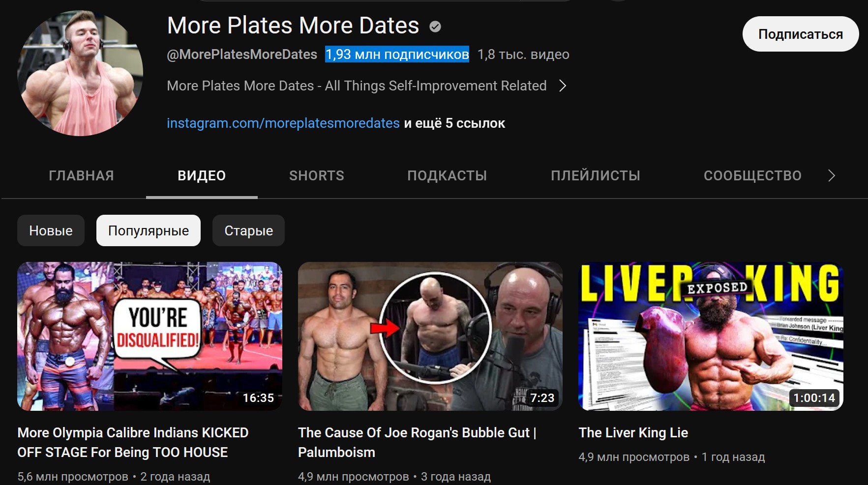Click the Подписаться subscribe button
Image resolution: width=868 pixels, height=485 pixels.
pyautogui.click(x=801, y=34)
